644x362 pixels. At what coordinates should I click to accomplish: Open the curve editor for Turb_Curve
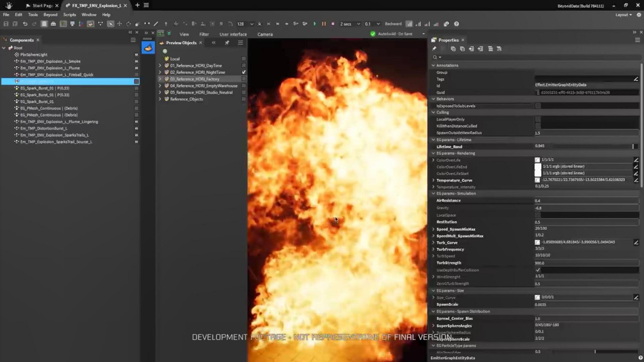636,242
